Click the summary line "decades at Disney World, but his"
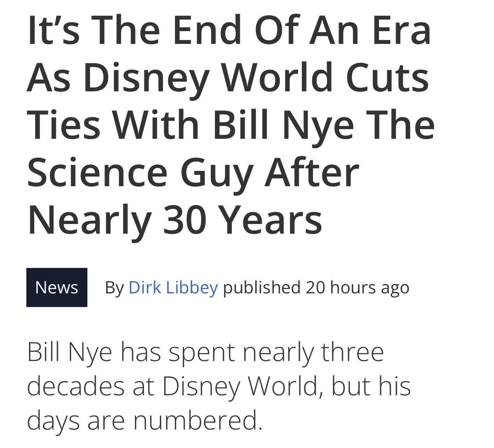Image resolution: width=494 pixels, height=448 pixels. pyautogui.click(x=219, y=387)
